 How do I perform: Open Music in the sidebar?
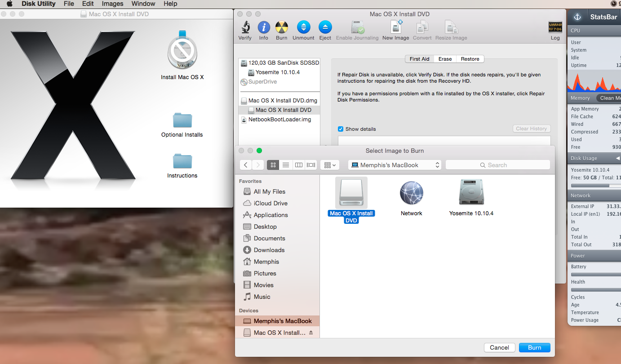tap(262, 297)
